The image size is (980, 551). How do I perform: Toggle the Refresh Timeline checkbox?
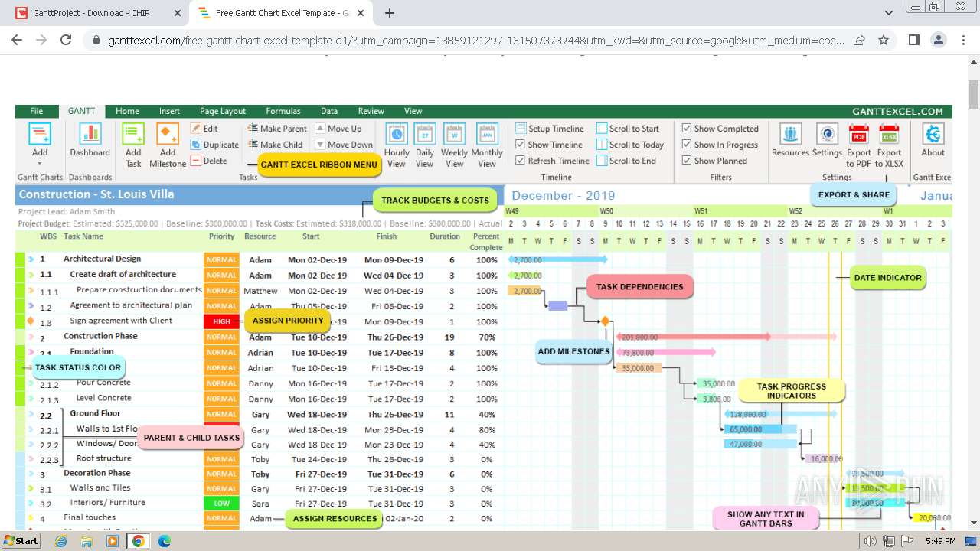[521, 161]
